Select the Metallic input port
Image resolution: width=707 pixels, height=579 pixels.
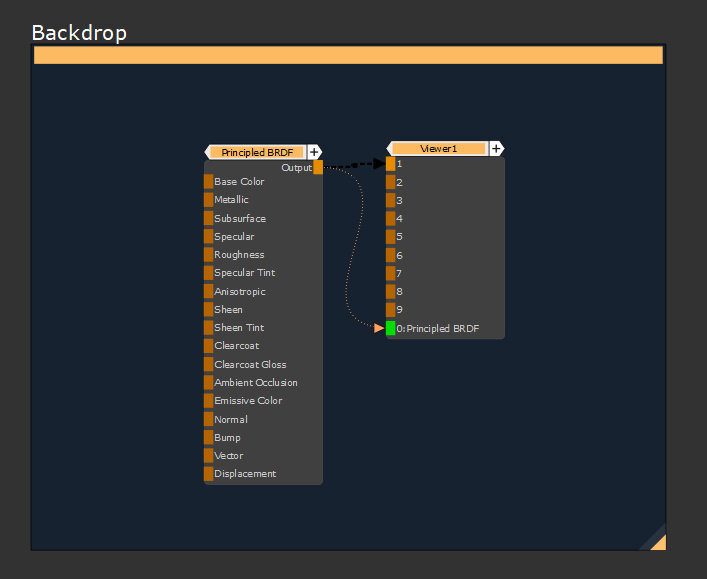pyautogui.click(x=208, y=200)
